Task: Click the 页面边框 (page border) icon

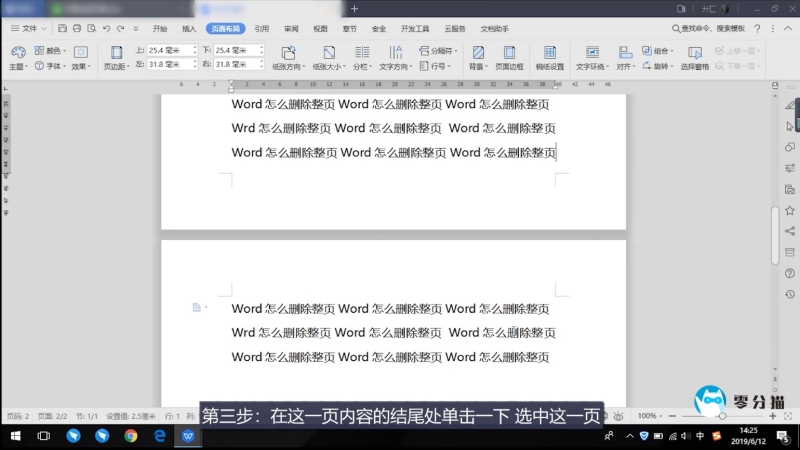Action: pos(510,56)
